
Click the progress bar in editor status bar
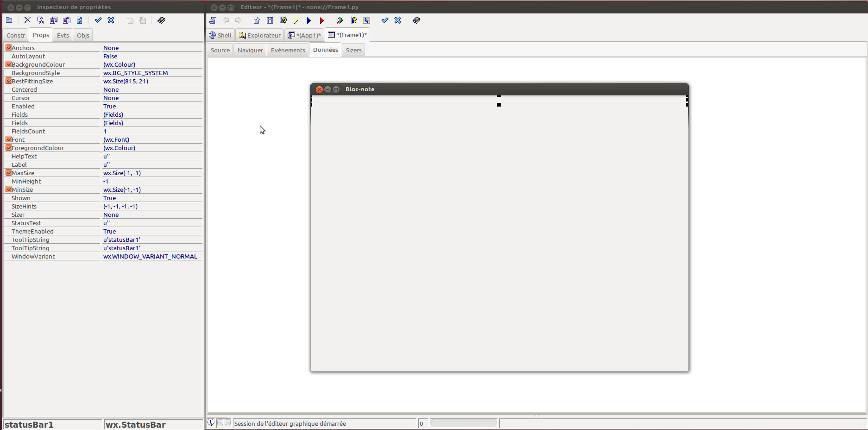coord(463,424)
